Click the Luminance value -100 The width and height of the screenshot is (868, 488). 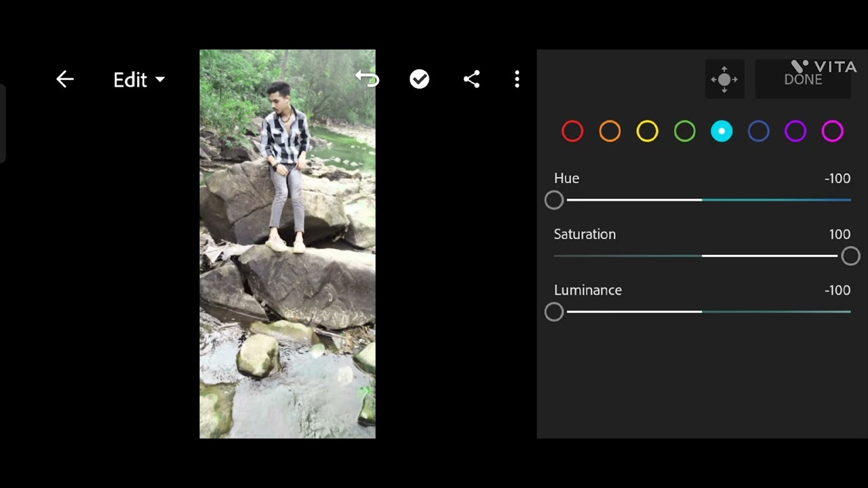837,290
